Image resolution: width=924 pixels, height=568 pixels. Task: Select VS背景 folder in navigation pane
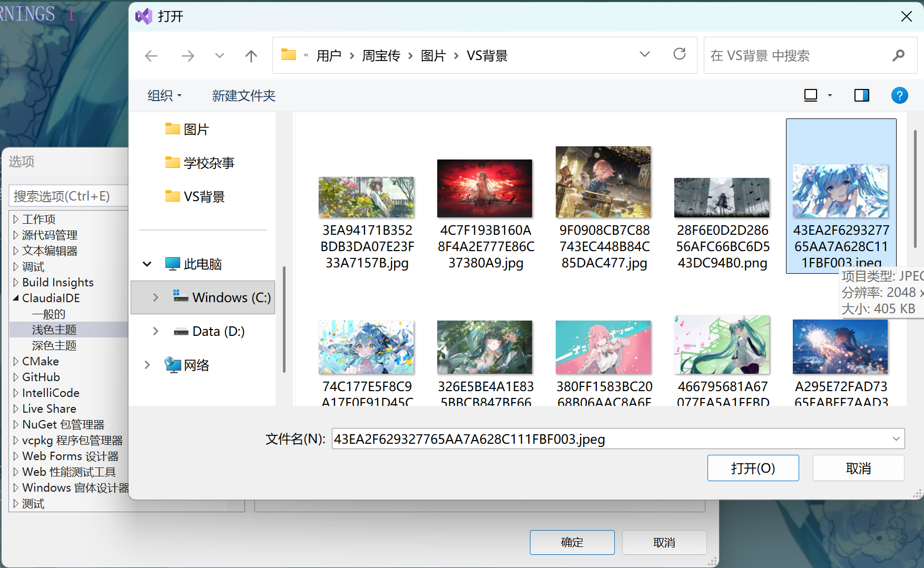(194, 196)
